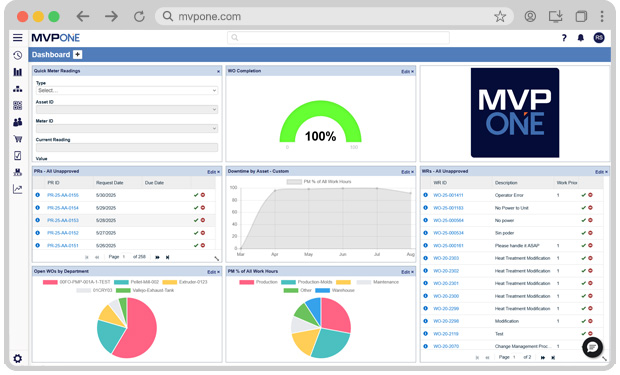
Task: Expand the Asset ID dropdown
Action: 127,109
